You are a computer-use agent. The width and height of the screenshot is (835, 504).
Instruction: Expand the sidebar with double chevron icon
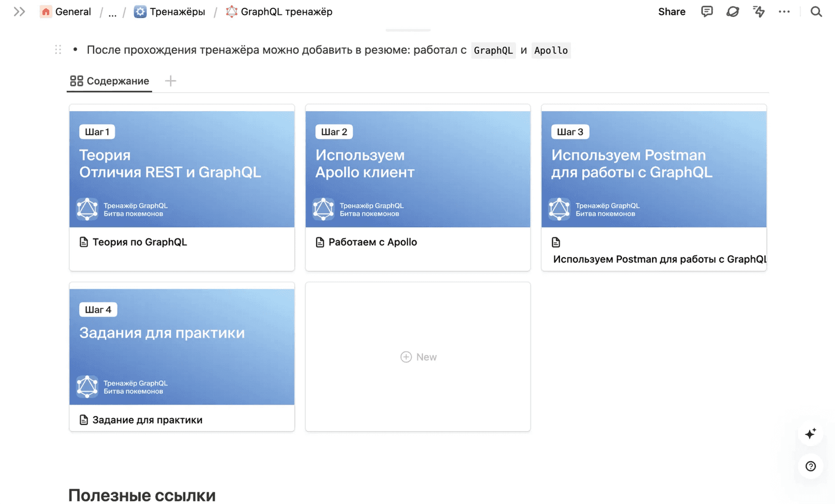click(x=19, y=12)
